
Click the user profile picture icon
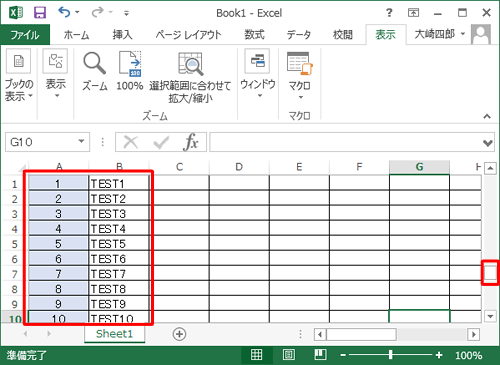[481, 34]
